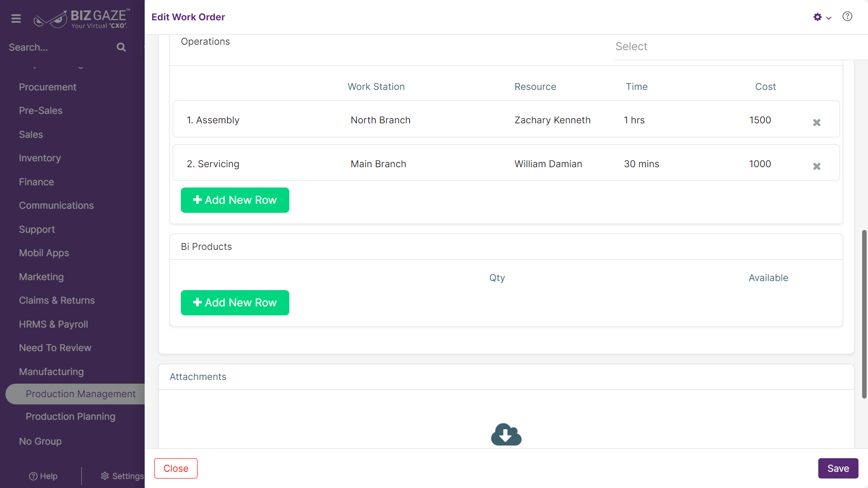Select Production Planning submenu
Viewport: 868px width, 488px height.
(x=71, y=417)
